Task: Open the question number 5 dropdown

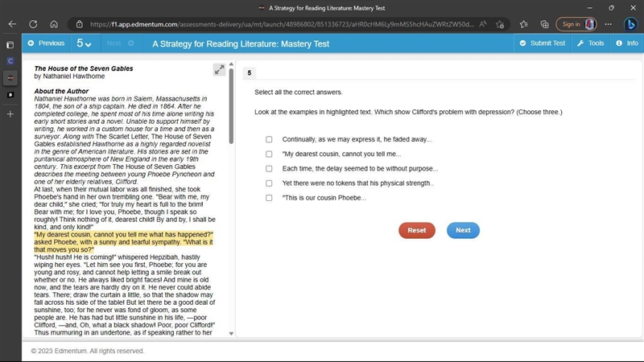Action: [x=85, y=43]
